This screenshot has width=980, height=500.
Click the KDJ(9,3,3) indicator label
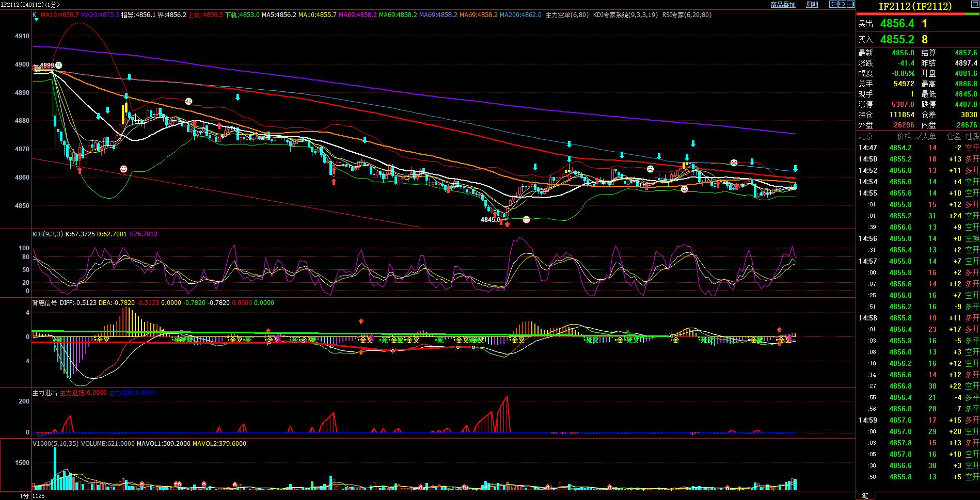48,234
